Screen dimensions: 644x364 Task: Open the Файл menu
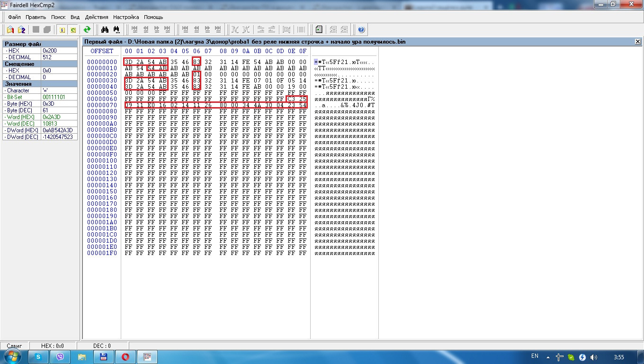pyautogui.click(x=14, y=17)
